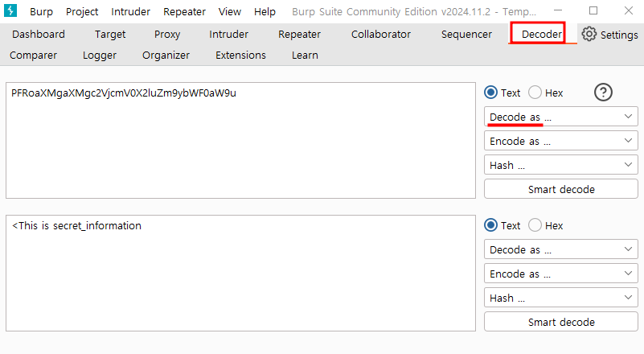644x354 pixels.
Task: Click the decoded text '<This is secret_information'
Action: coord(76,226)
